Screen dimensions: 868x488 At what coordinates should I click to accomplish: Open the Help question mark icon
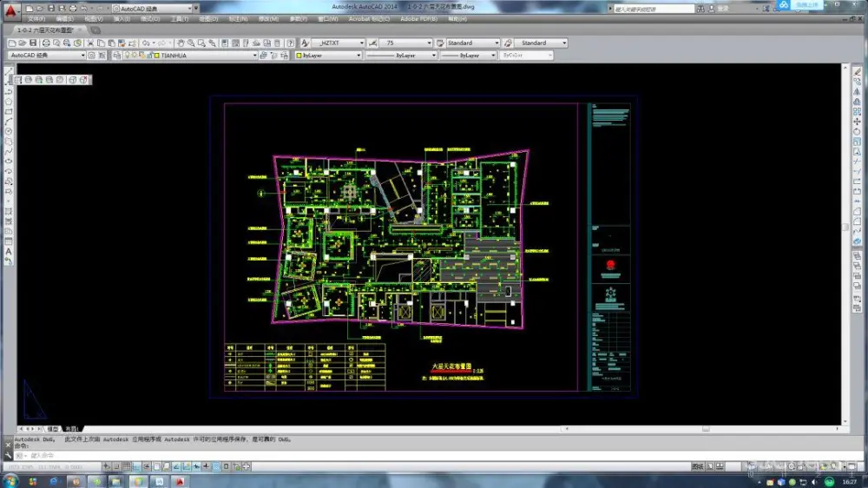(x=293, y=43)
